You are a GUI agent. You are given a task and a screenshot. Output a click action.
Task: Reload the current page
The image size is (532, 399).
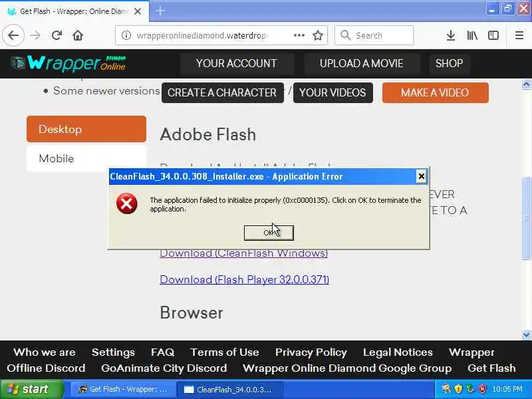[57, 35]
